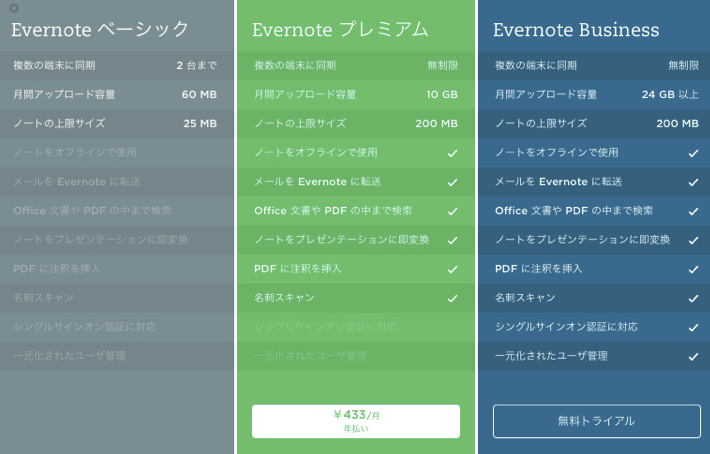The width and height of the screenshot is (710, 454).
Task: Click Business's ノートをオフラインで使用 checkmark
Action: click(693, 153)
